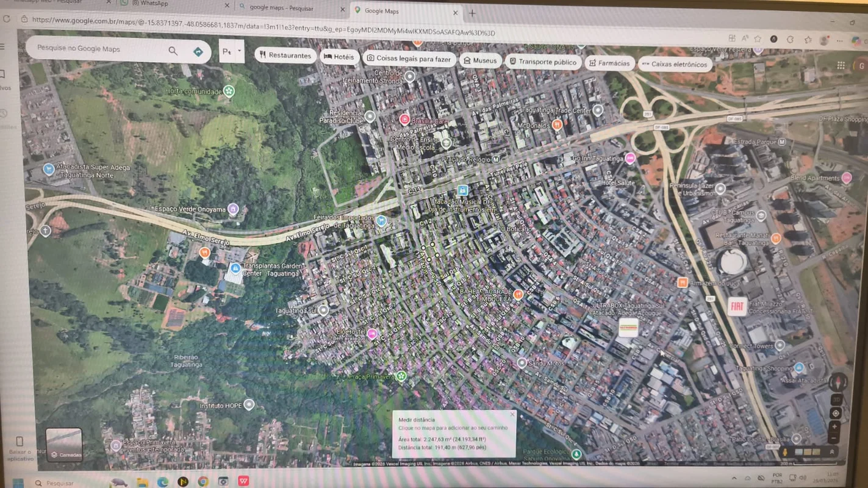Screen dimensions: 868x488
Task: Click the search magnifier icon in Google Maps
Action: (173, 51)
